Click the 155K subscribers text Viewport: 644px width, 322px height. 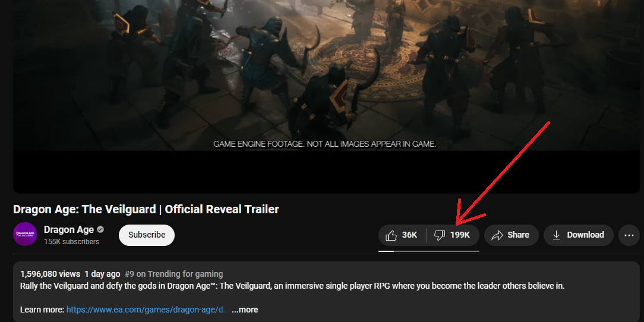tap(71, 241)
